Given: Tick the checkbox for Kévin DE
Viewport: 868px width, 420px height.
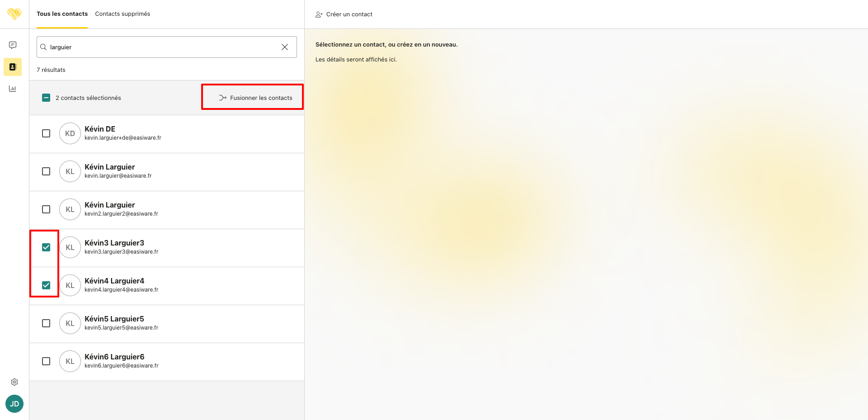Looking at the screenshot, I should point(46,133).
